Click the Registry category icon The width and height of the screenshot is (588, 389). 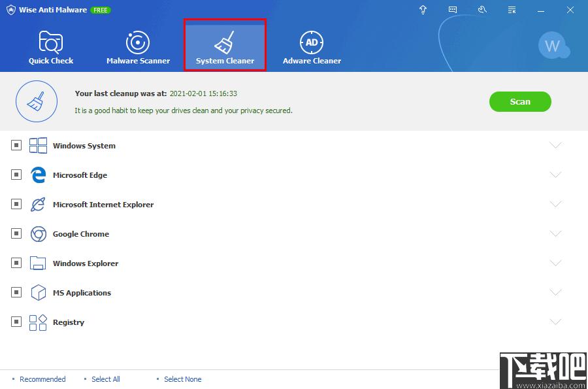click(x=39, y=322)
